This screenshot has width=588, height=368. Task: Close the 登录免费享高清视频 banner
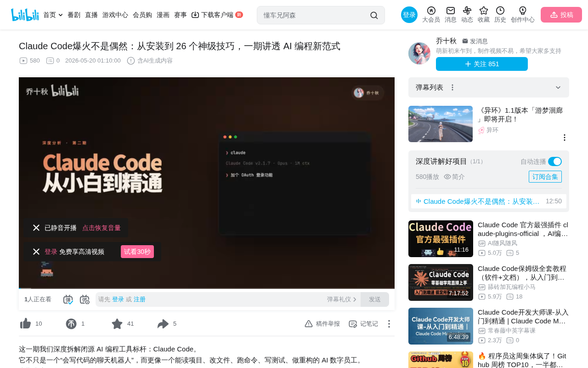tap(36, 252)
